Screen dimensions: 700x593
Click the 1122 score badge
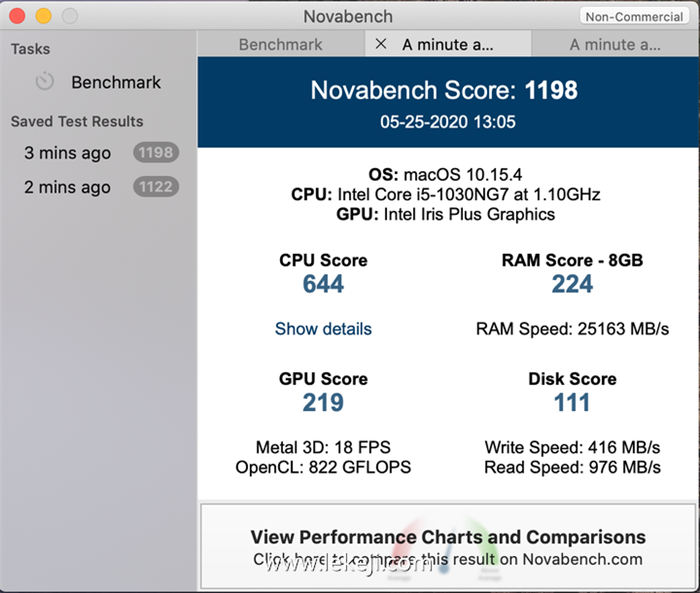[x=156, y=187]
